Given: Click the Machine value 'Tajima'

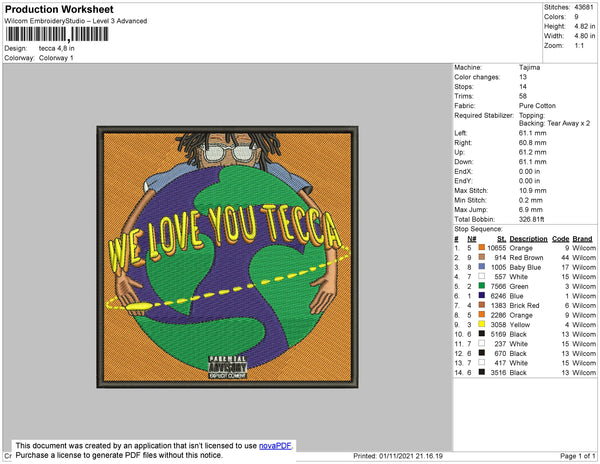Looking at the screenshot, I should 530,67.
